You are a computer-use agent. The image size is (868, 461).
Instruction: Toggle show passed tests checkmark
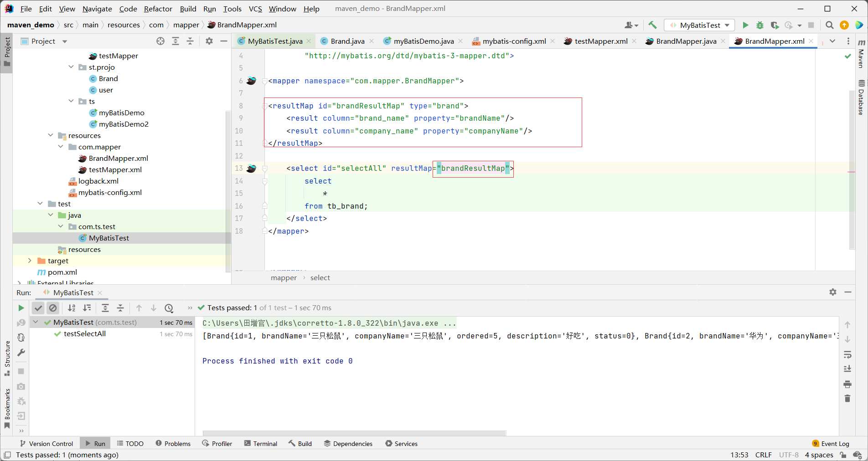tap(38, 308)
